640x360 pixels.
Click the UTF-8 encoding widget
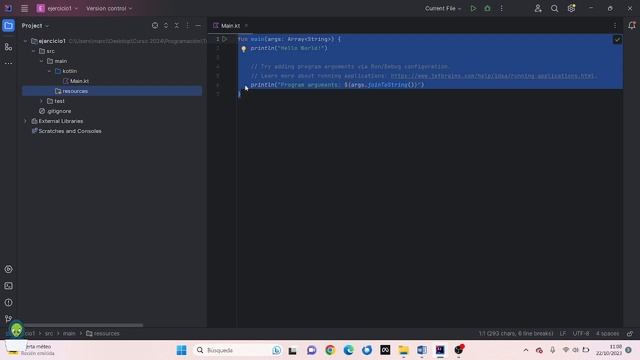[581, 333]
